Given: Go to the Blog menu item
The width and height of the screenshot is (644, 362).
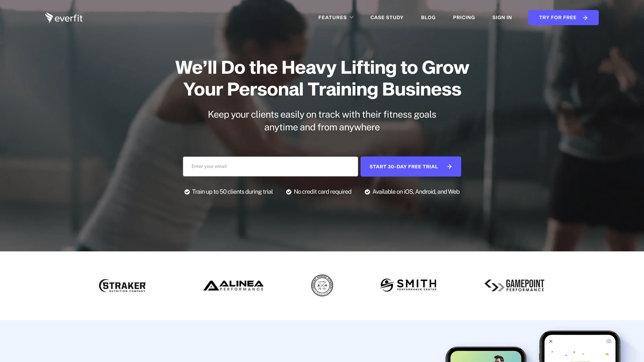Looking at the screenshot, I should pos(428,18).
